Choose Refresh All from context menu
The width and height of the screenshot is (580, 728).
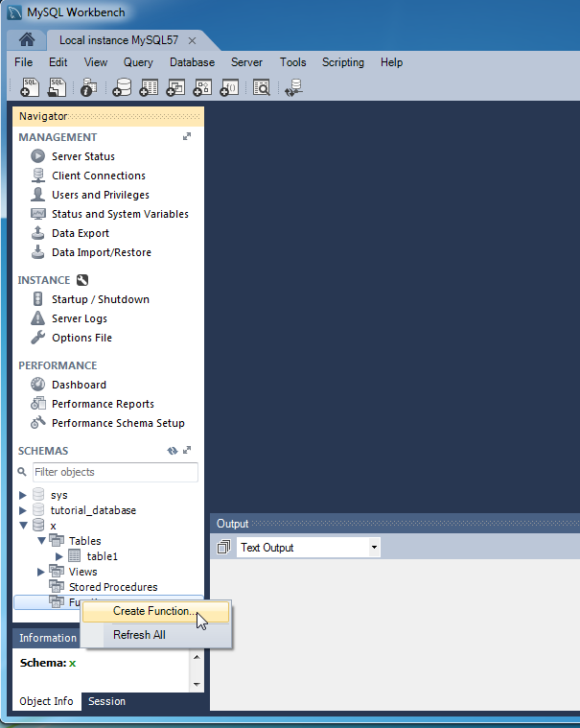click(156, 635)
